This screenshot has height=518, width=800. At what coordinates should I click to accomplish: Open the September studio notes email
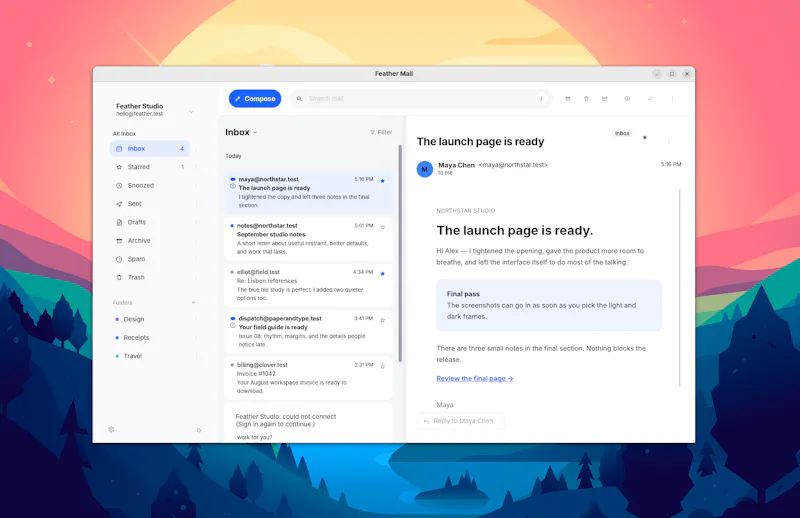pyautogui.click(x=308, y=239)
